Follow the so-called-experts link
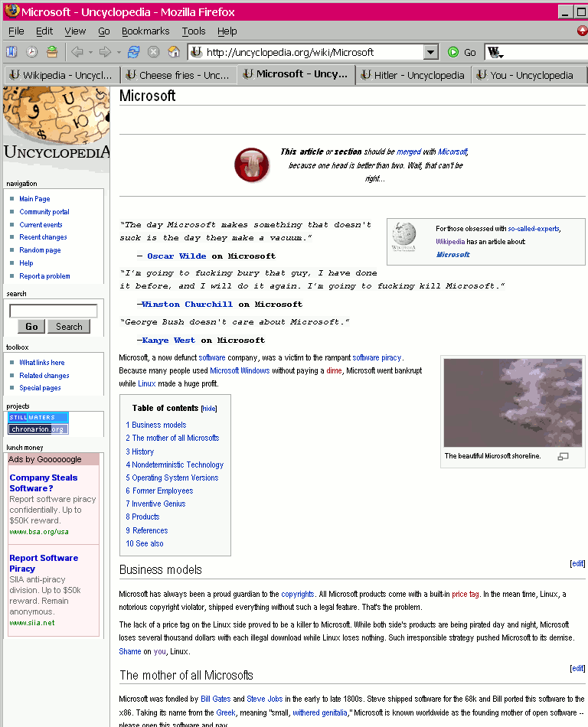 pos(534,229)
